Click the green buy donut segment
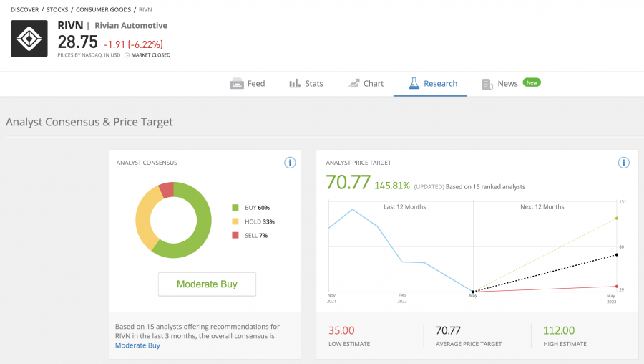This screenshot has width=644, height=364. (x=203, y=230)
